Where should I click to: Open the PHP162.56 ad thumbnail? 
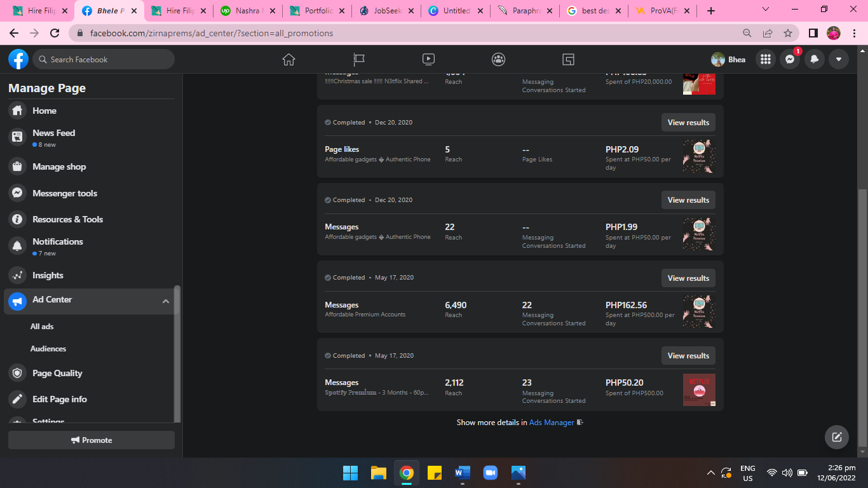pyautogui.click(x=699, y=312)
